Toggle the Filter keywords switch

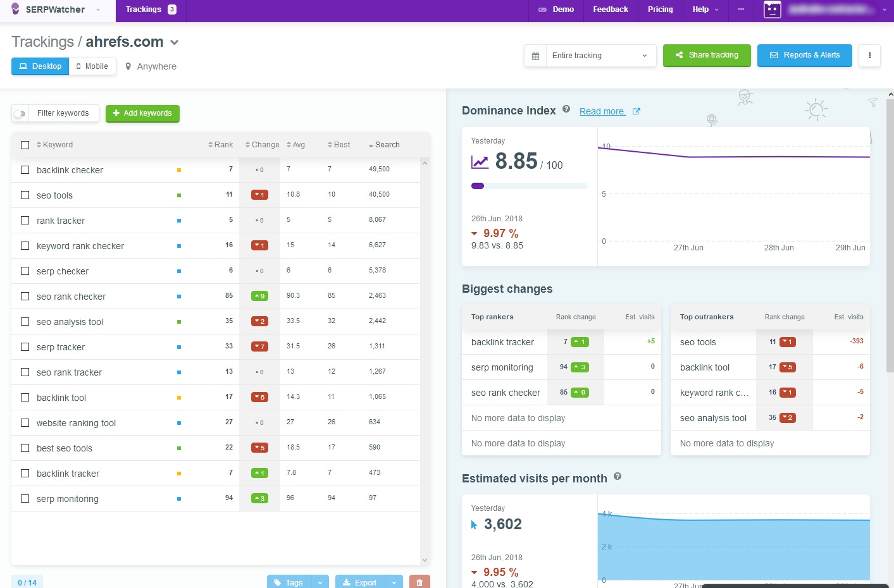[x=20, y=114]
